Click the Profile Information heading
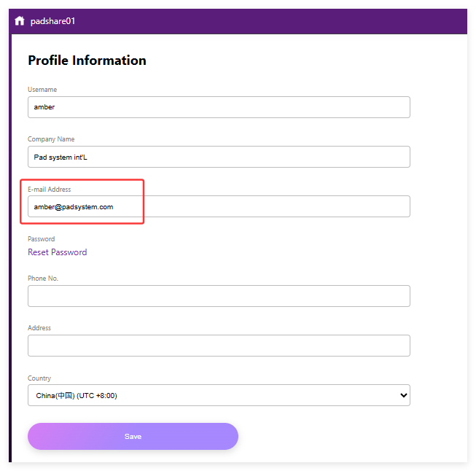The width and height of the screenshot is (476, 471). 87,61
